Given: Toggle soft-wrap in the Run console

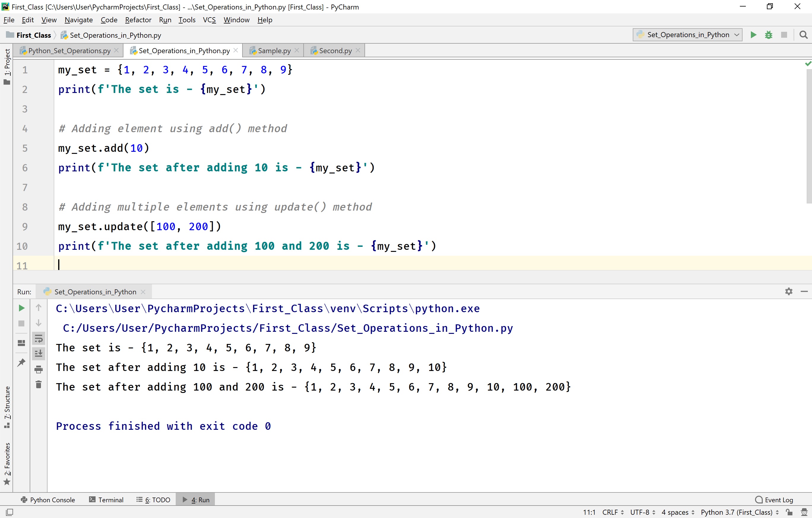Looking at the screenshot, I should [x=39, y=339].
